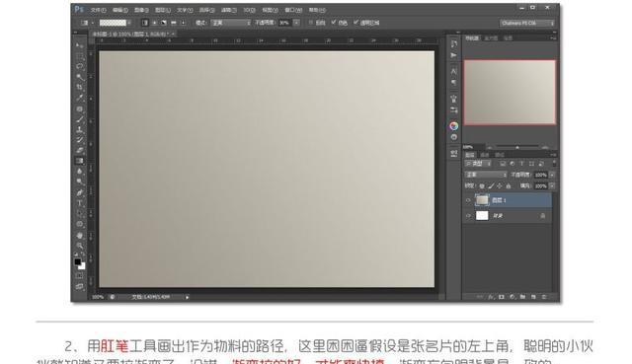The image size is (632, 364).
Task: Open the File (文件) menu
Action: tap(98, 10)
